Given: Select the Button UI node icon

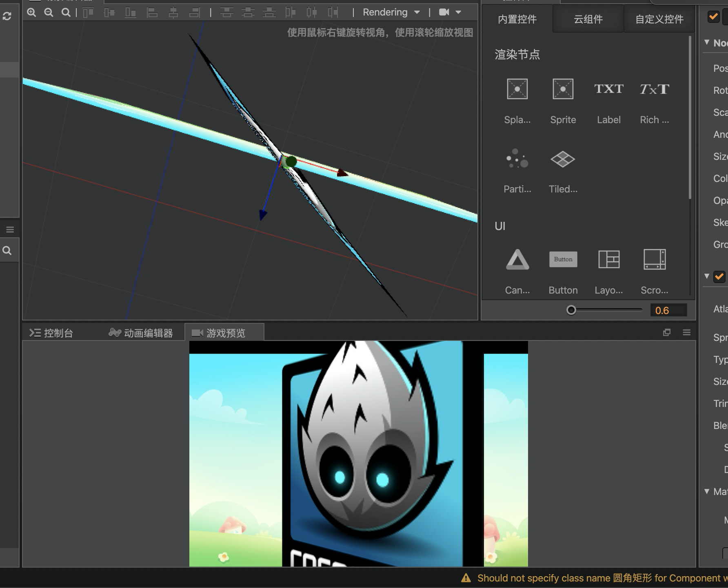Looking at the screenshot, I should click(563, 259).
